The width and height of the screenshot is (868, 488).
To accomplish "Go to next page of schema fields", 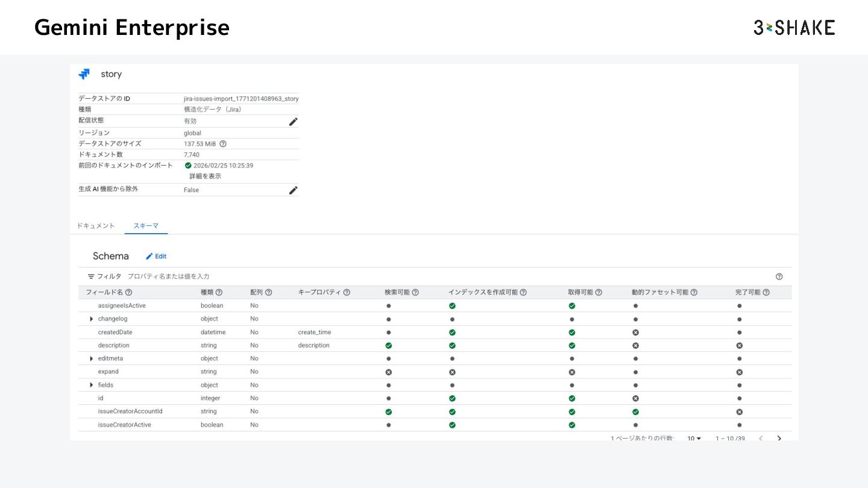I will (x=779, y=438).
